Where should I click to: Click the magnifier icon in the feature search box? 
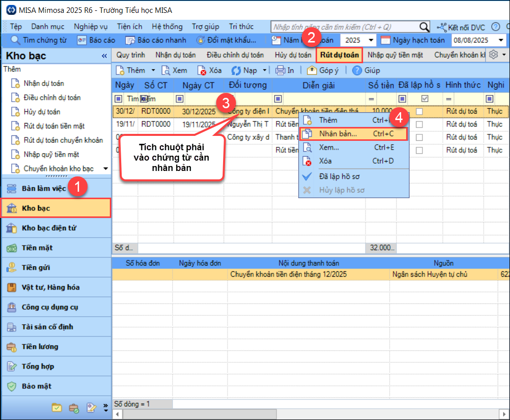pyautogui.click(x=424, y=27)
